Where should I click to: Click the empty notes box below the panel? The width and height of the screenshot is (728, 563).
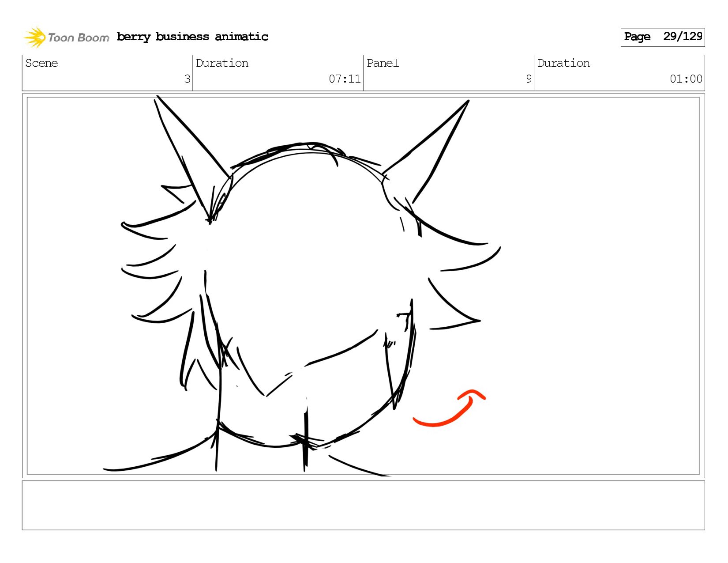pos(363,505)
